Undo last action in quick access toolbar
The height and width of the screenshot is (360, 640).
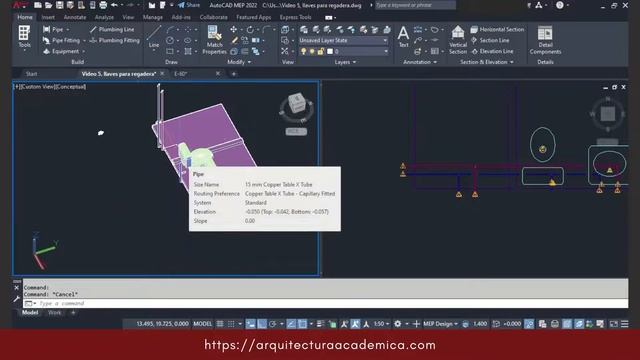[114, 5]
